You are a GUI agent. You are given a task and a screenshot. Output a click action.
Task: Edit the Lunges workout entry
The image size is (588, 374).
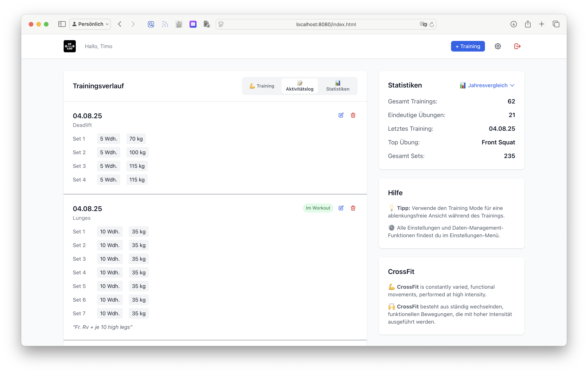pos(341,208)
